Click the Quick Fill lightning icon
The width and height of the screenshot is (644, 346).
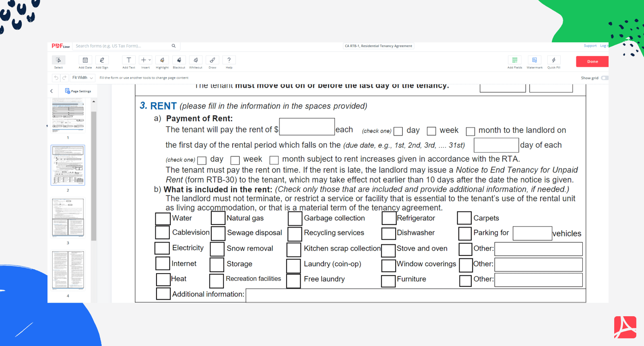pyautogui.click(x=554, y=60)
